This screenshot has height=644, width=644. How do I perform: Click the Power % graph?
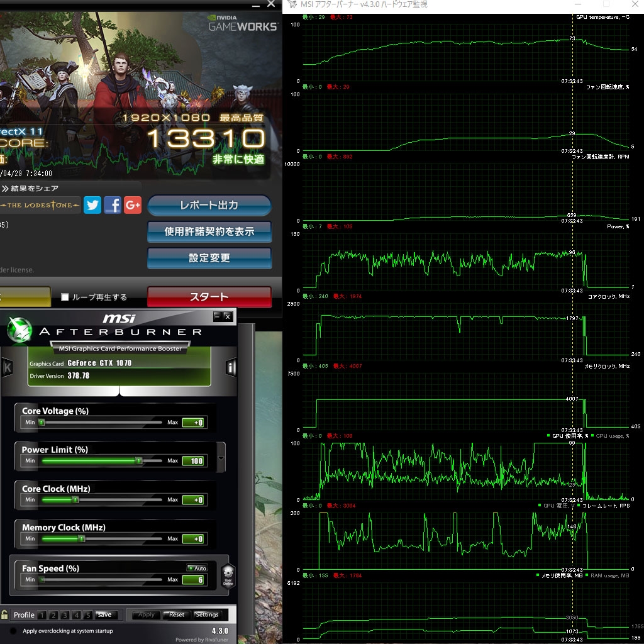465,262
